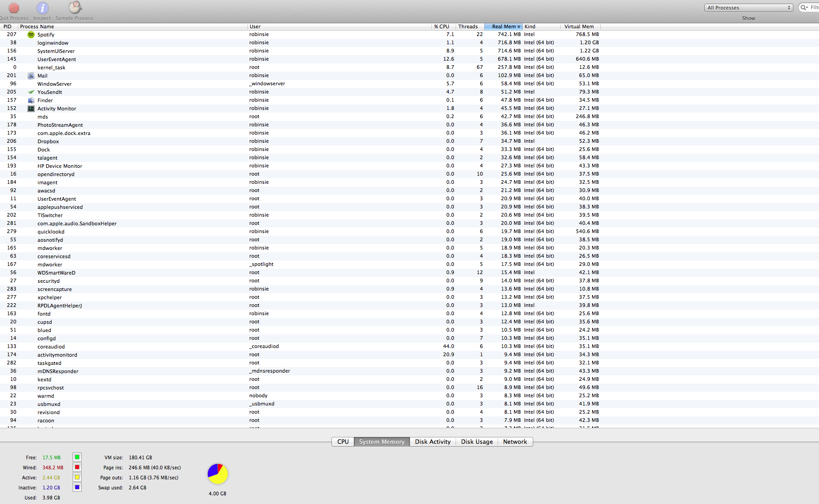819x504 pixels.
Task: Click the red Wired memory color swatch
Action: pyautogui.click(x=77, y=467)
